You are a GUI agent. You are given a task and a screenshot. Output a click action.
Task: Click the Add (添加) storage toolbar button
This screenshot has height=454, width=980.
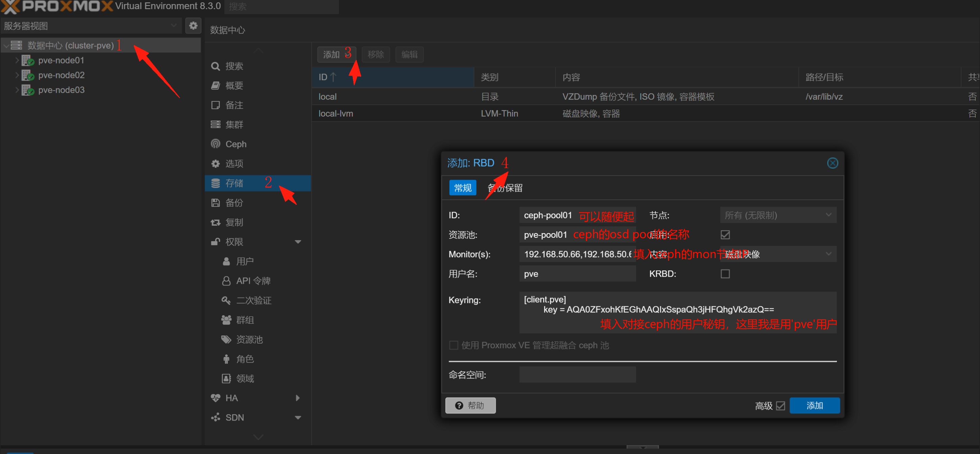pyautogui.click(x=337, y=54)
